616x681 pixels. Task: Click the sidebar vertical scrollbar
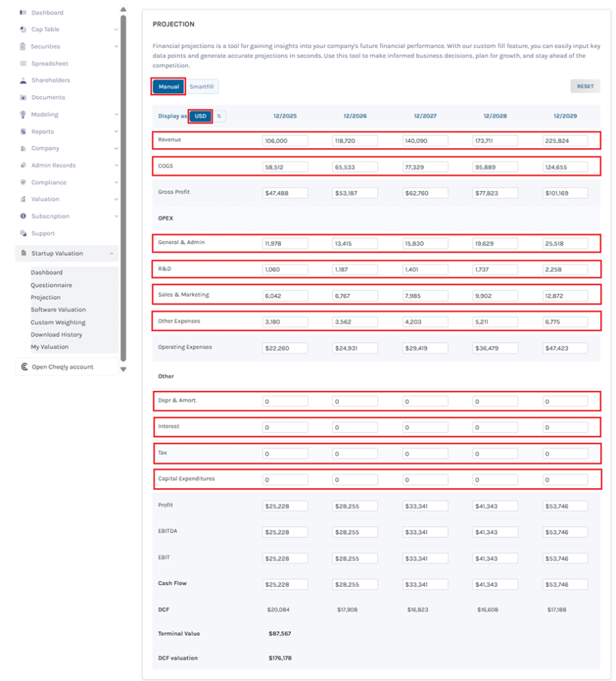(x=123, y=186)
